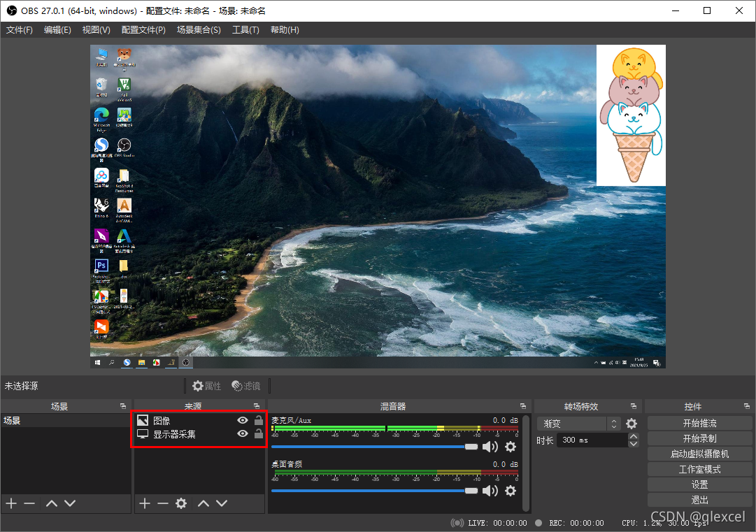The image size is (756, 532).
Task: Click the 滤镜 filters button
Action: (246, 386)
